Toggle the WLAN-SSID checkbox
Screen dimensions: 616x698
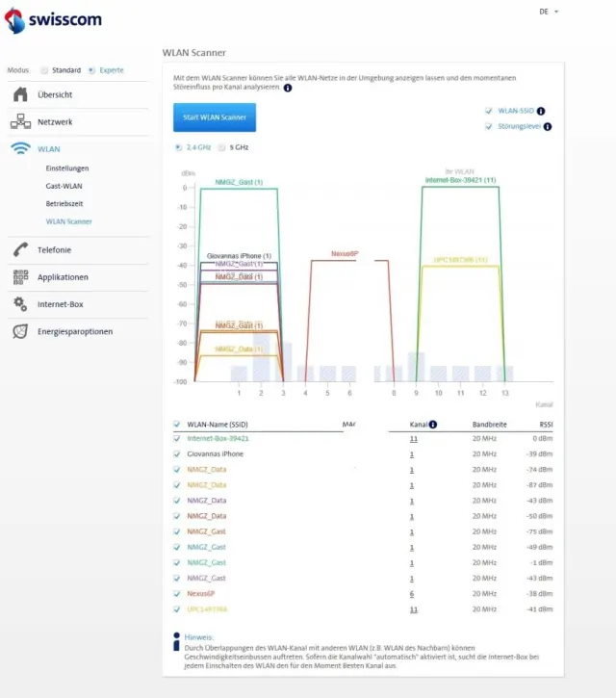point(489,111)
